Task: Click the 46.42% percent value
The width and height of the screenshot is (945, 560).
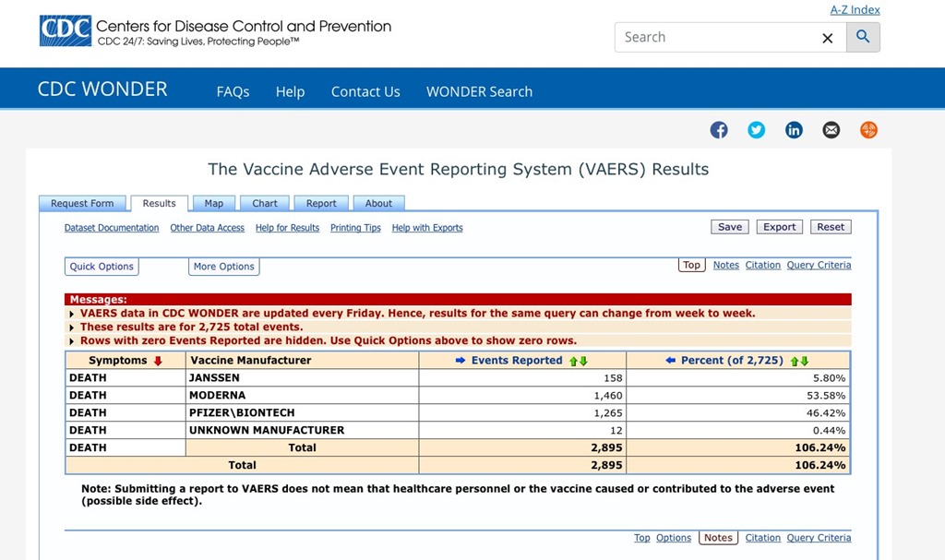Action: pyautogui.click(x=826, y=413)
